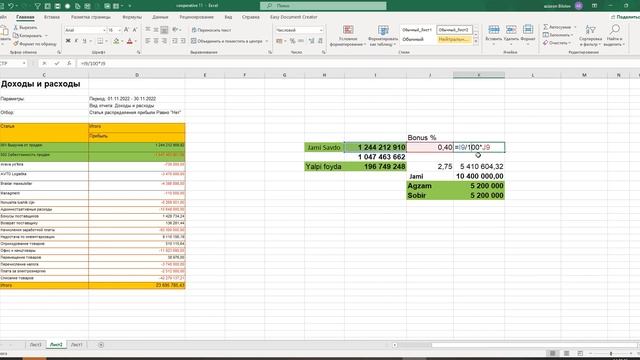640x360 pixels.
Task: Toggle the bottom align icon
Action: tap(164, 30)
